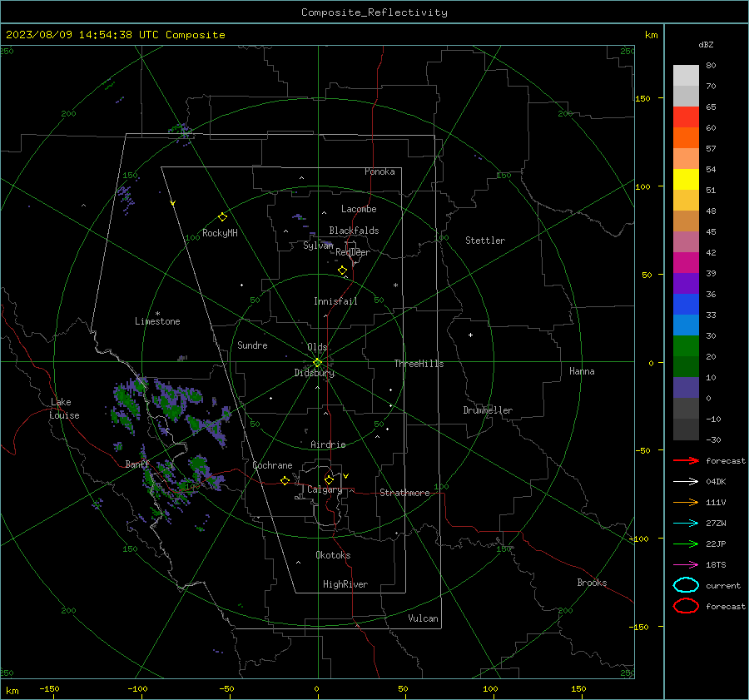
Task: Click the yellow diamond marker beside RockyMH
Action: pyautogui.click(x=222, y=217)
